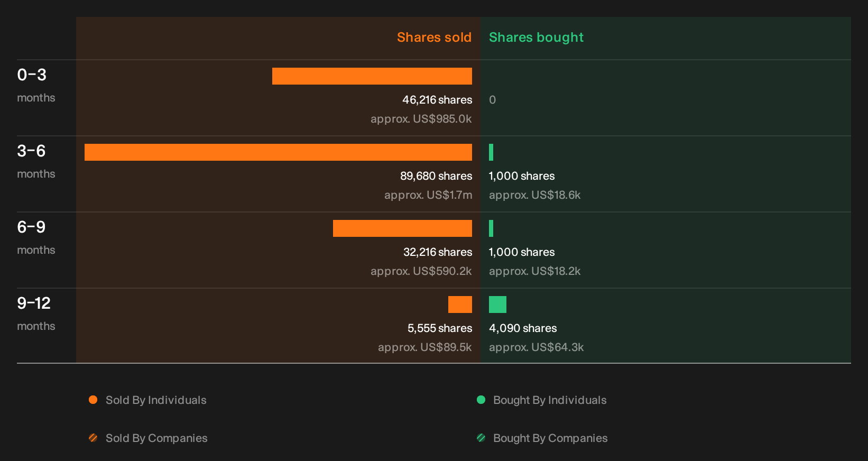
Task: Click the approx. US$64.3k amount
Action: tap(536, 347)
